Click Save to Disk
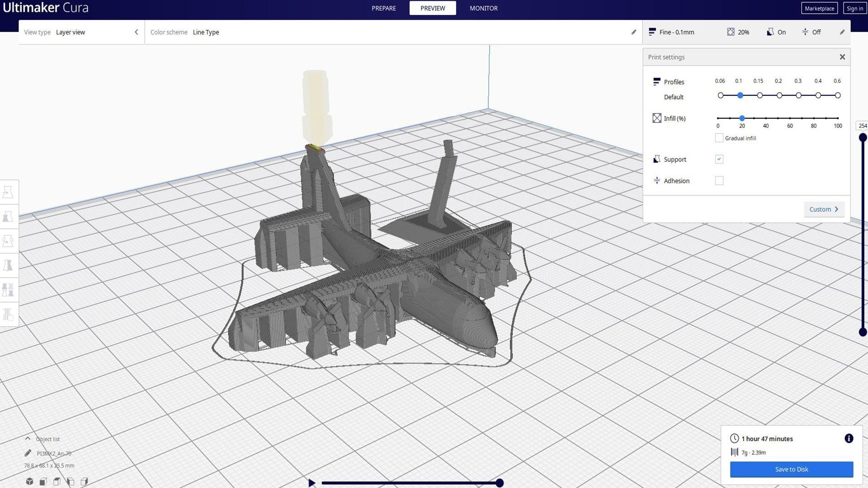 click(791, 469)
